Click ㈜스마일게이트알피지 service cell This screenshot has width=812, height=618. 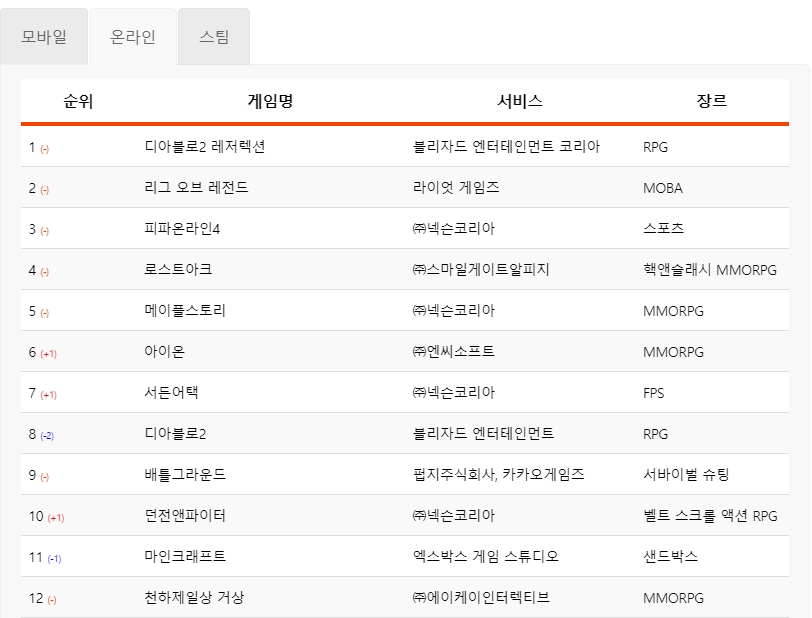pyautogui.click(x=481, y=269)
